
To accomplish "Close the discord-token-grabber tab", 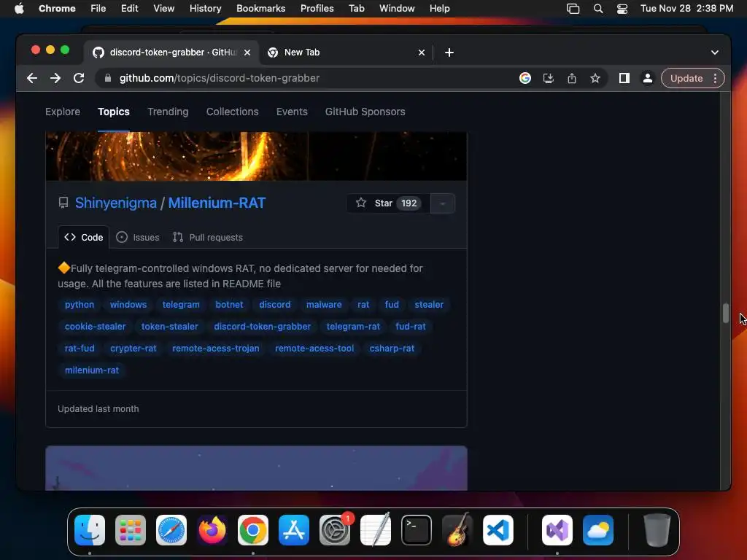I will point(247,52).
